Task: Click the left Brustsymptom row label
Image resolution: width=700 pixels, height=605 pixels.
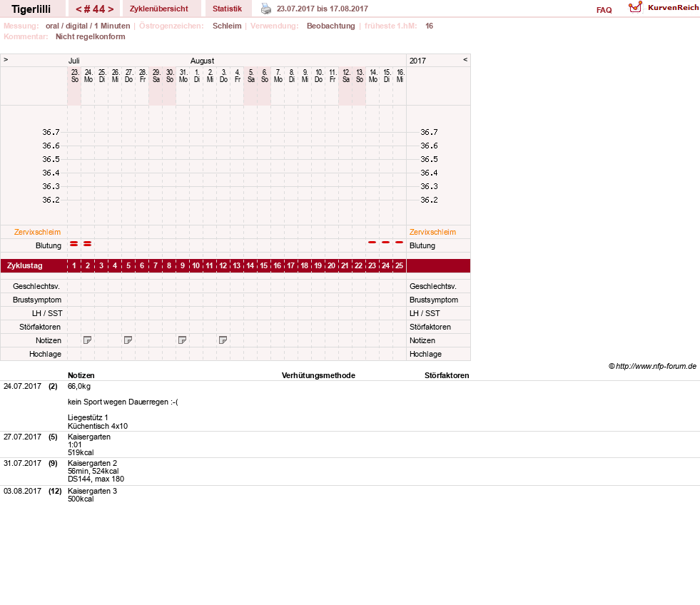Action: 37,300
